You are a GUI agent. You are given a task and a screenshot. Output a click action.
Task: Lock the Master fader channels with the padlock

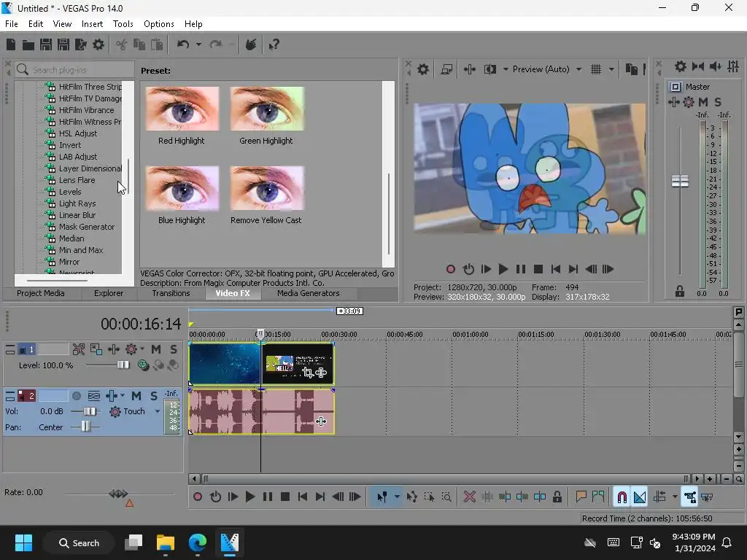(680, 292)
